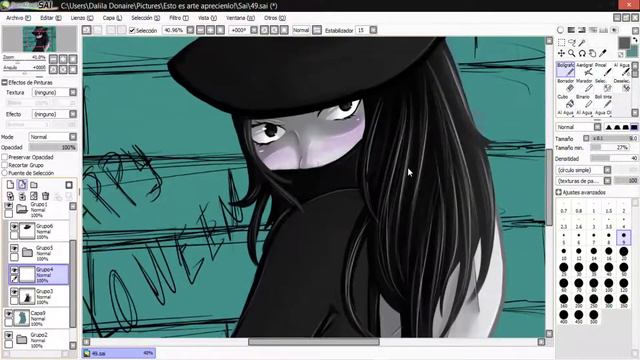Toggle the Selección checkbox in toolbar
Screen dimensions: 640x360
132,30
